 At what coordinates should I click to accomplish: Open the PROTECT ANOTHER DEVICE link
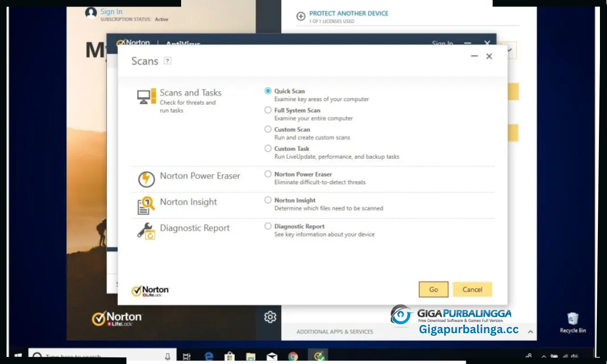[349, 13]
